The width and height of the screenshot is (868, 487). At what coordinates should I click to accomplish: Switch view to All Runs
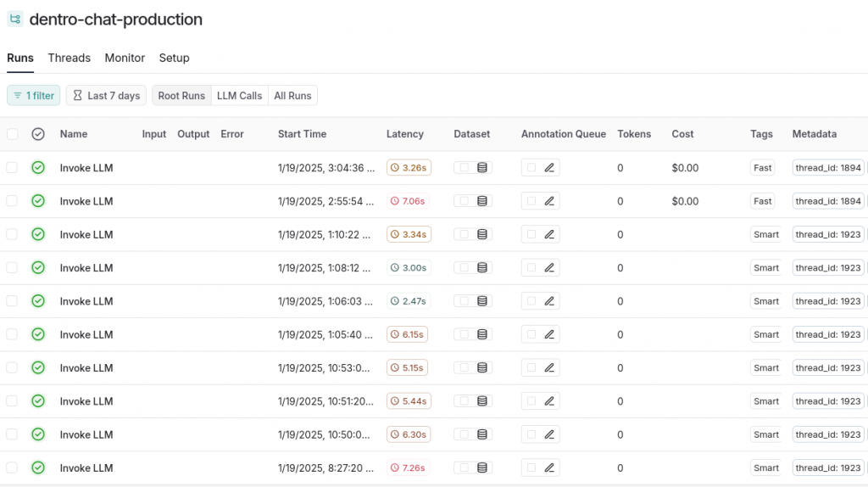[x=292, y=96]
